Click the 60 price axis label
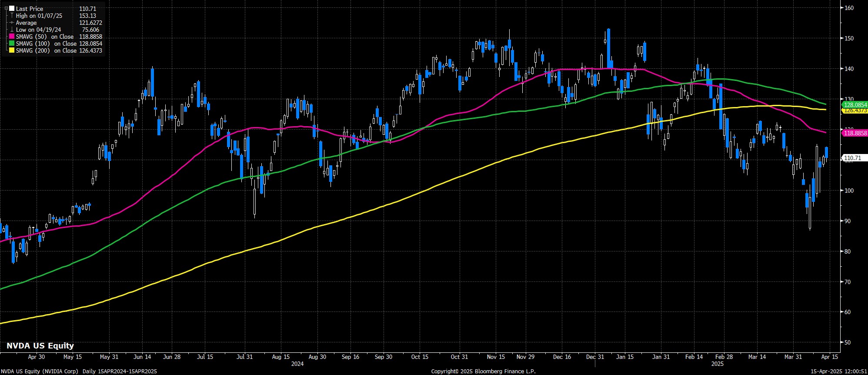 848,312
